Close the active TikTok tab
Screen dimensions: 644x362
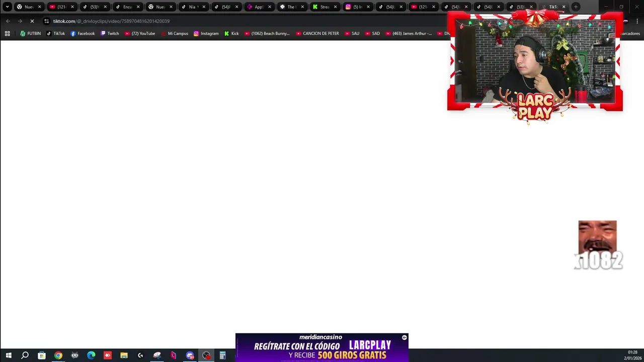pyautogui.click(x=563, y=7)
